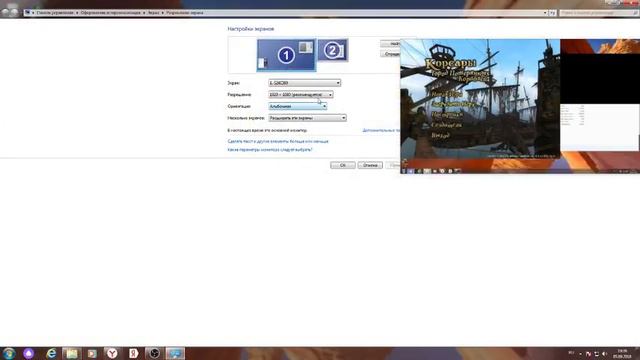Click the Forward navigation arrow

point(14,12)
